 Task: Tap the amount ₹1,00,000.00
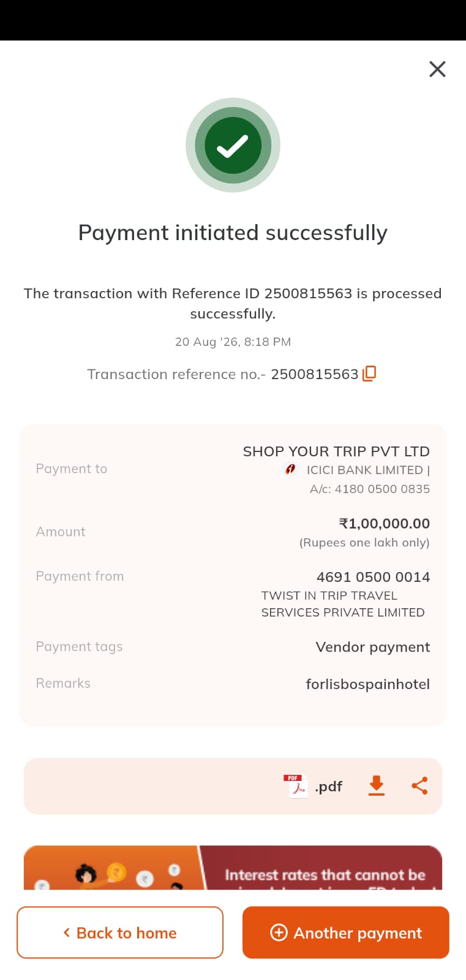tap(385, 524)
